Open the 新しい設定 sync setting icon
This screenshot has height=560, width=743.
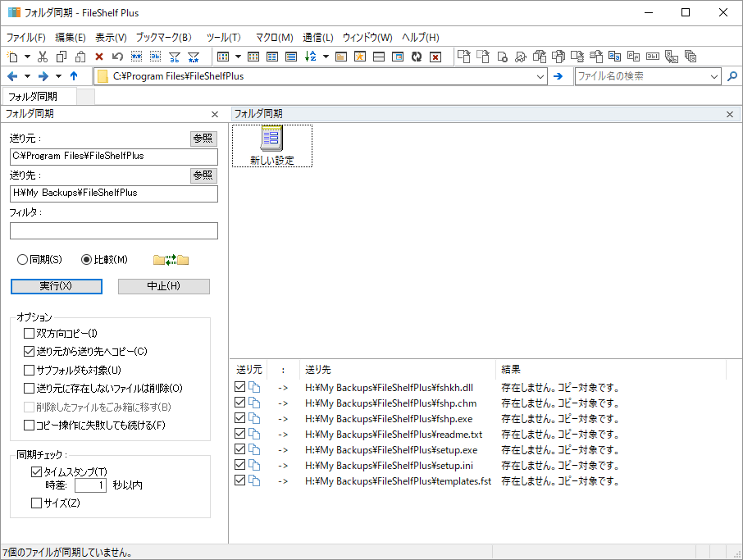[272, 146]
